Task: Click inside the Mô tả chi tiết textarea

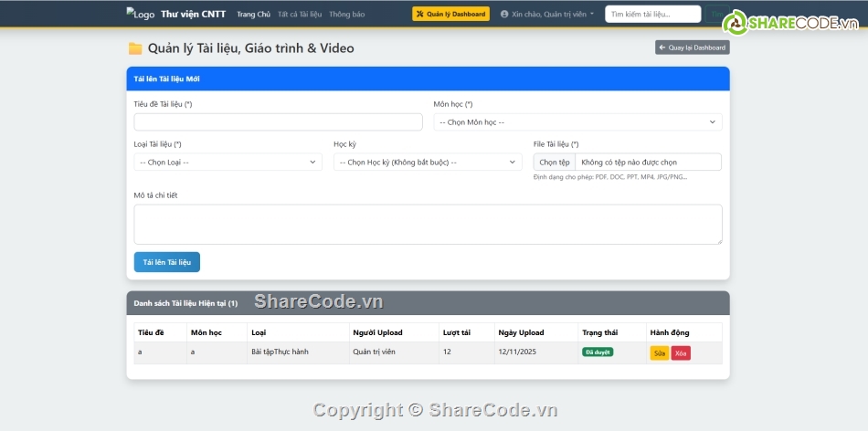Action: click(x=428, y=225)
